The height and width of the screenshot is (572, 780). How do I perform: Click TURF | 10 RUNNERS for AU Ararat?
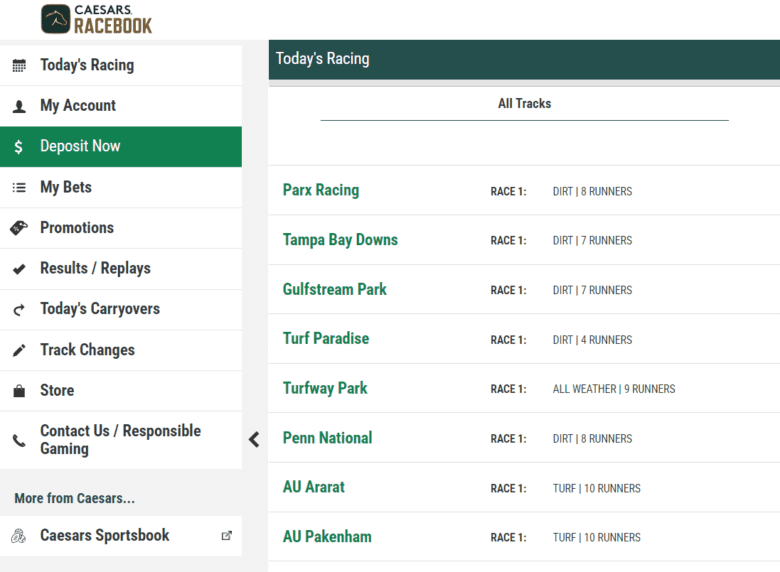pyautogui.click(x=596, y=488)
